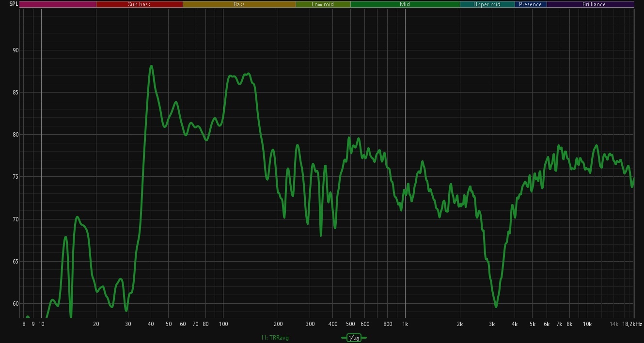Viewport: 644px width, 343px height.
Task: Click the 1/48 smoothing legend icon
Action: pyautogui.click(x=354, y=338)
